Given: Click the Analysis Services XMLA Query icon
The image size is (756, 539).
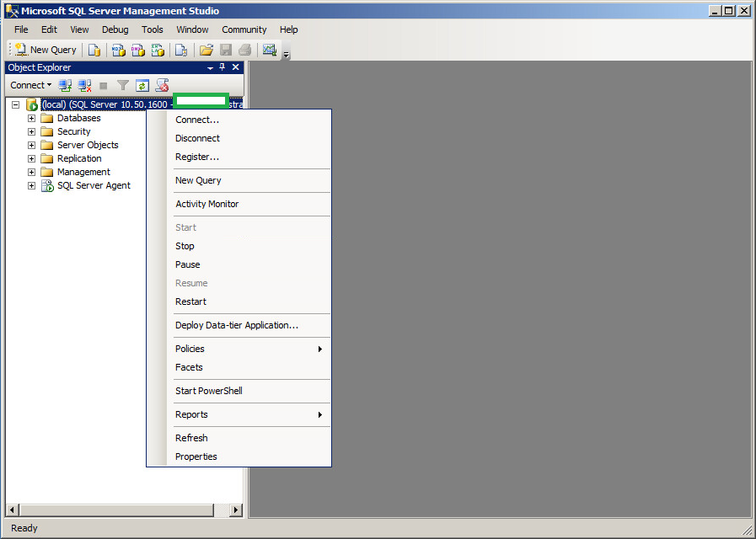Looking at the screenshot, I should 158,50.
